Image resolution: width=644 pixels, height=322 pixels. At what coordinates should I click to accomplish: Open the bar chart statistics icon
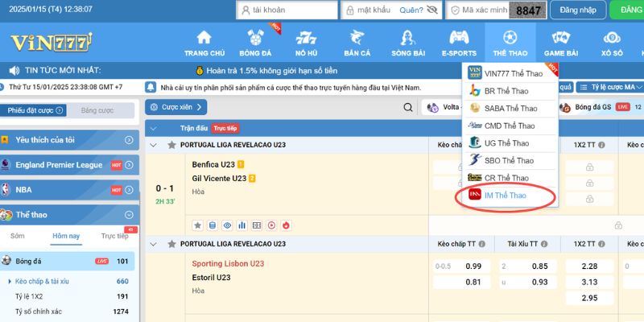(x=242, y=225)
